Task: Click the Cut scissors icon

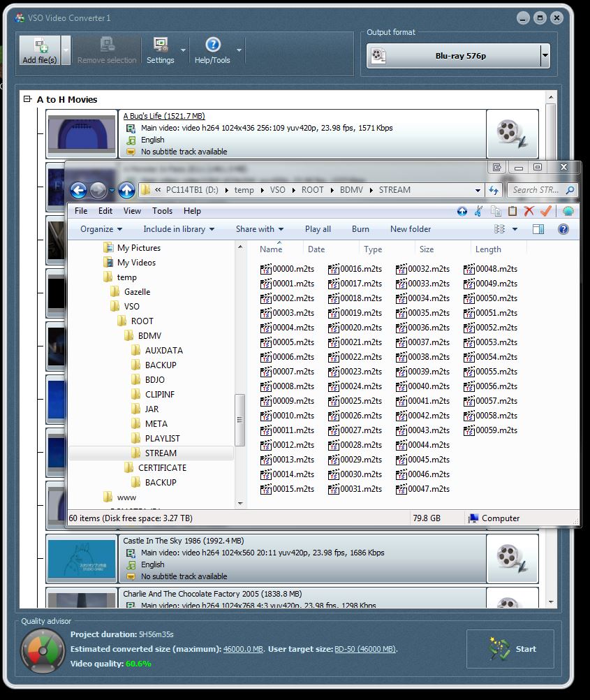Action: (478, 211)
